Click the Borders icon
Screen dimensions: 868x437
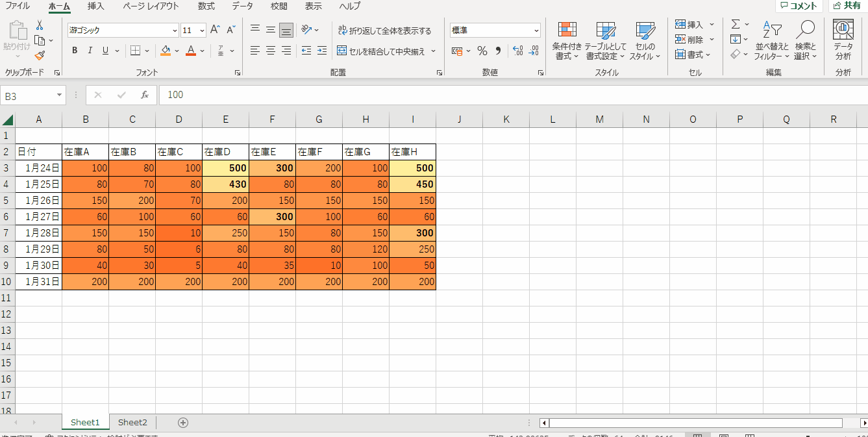[x=135, y=51]
